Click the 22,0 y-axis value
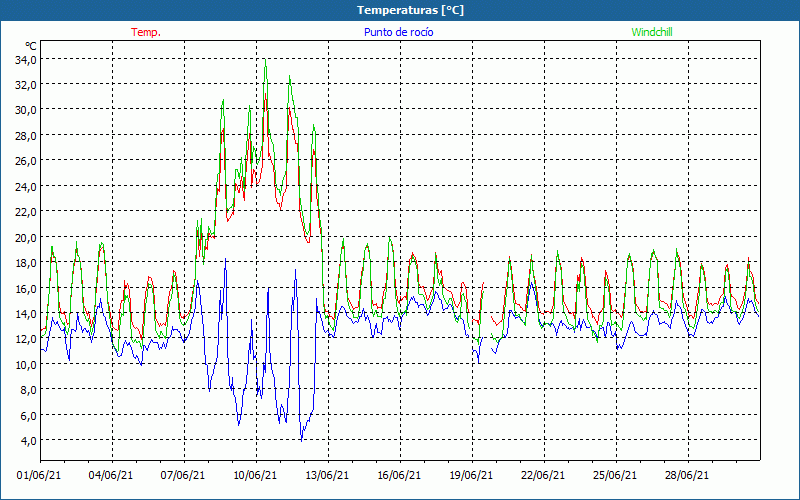Image resolution: width=800 pixels, height=500 pixels. [x=26, y=212]
